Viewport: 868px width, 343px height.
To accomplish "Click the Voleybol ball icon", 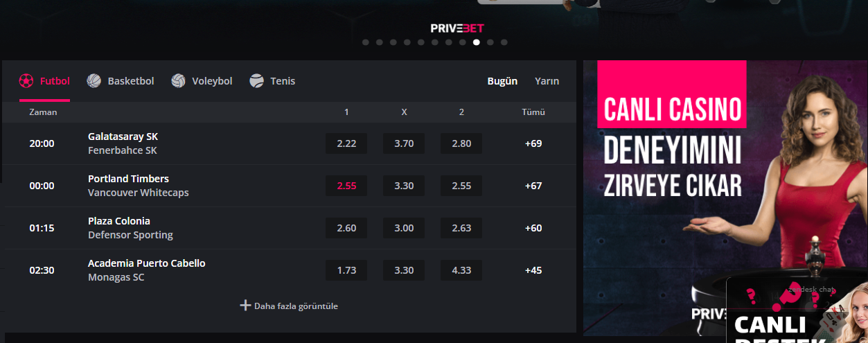I will (x=178, y=81).
